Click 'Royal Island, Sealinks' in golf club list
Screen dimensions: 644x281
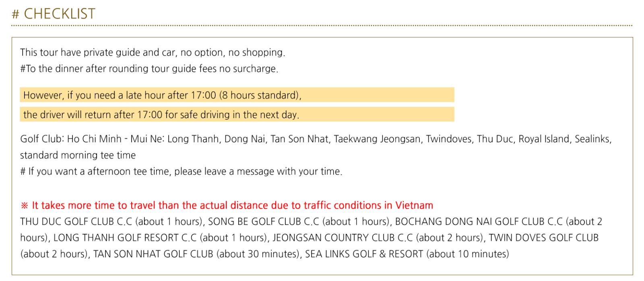[x=565, y=139]
